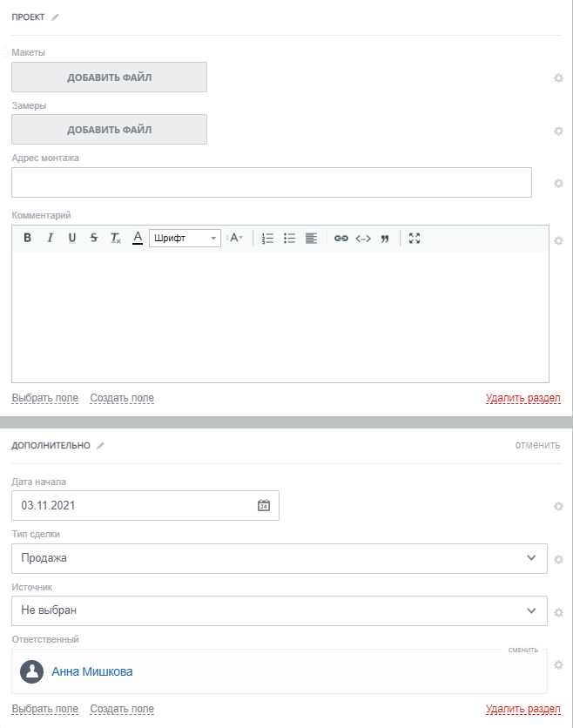
Task: Click ДОБАВИТЬ ФАЙЛ under Макеты
Action: 109,78
